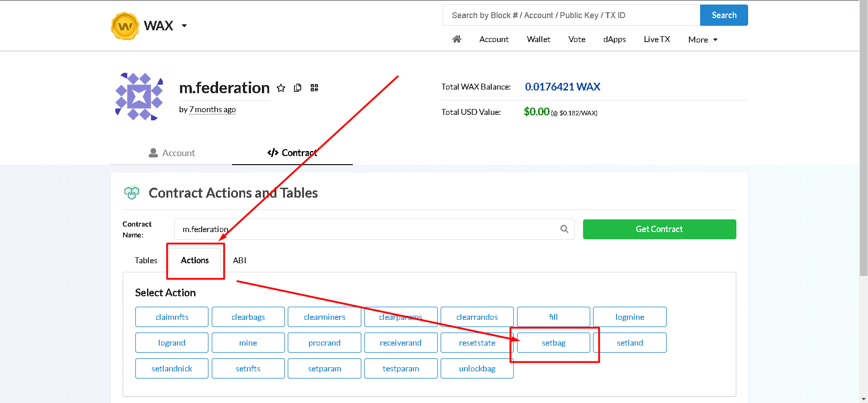Expand the More menu
Viewport: 868px width, 403px height.
[703, 40]
